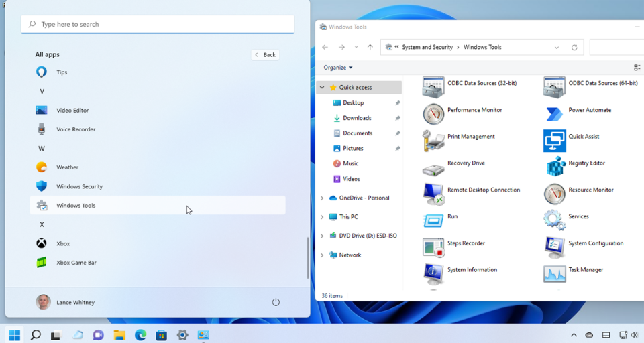Viewport: 644px width, 343px height.
Task: Launch Video Editor from the apps list
Action: click(x=157, y=110)
